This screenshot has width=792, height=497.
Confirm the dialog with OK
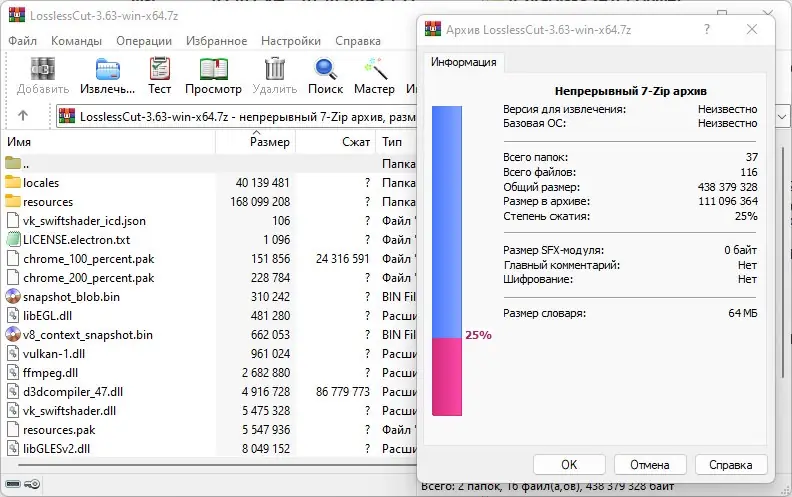click(x=569, y=465)
